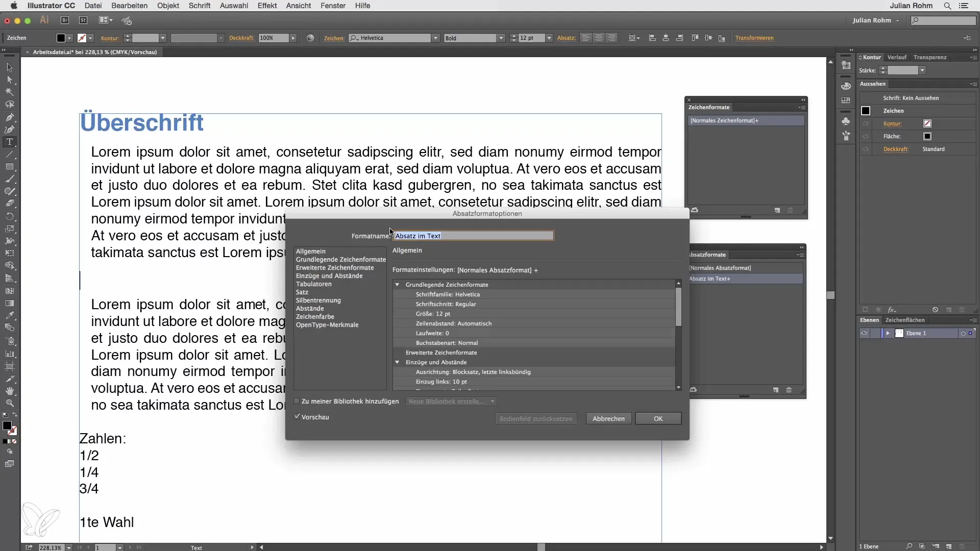Select the Gradient tool
The height and width of the screenshot is (551, 980).
coord(10,303)
